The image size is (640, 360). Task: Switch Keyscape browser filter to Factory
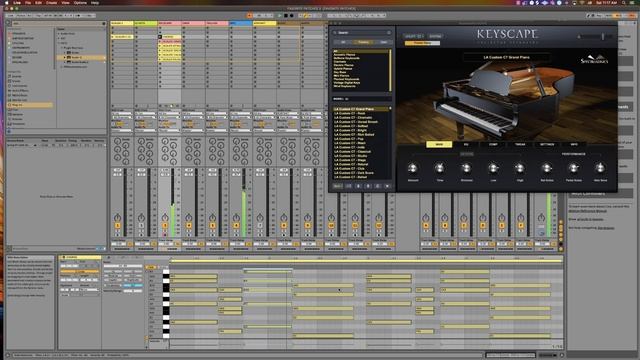363,42
